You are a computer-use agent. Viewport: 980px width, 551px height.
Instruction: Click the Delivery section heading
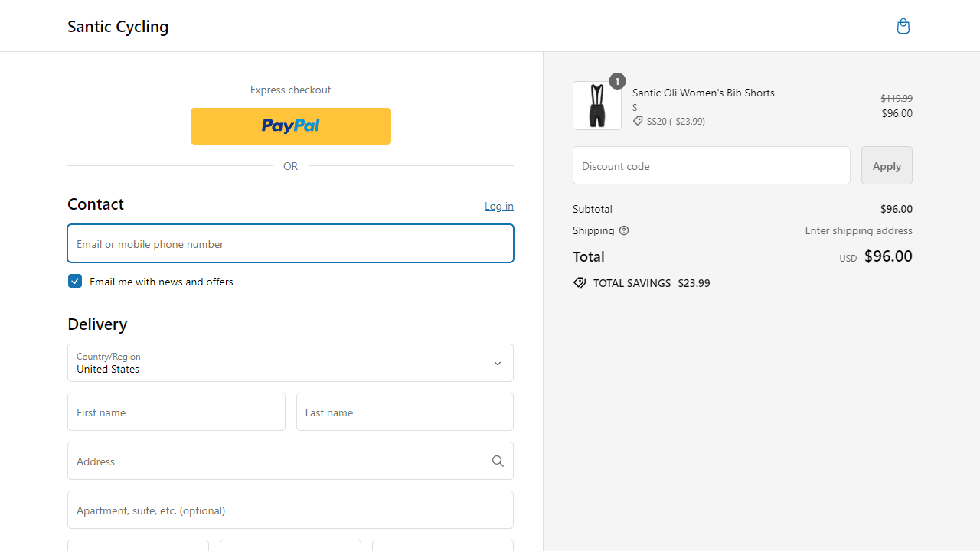tap(97, 324)
